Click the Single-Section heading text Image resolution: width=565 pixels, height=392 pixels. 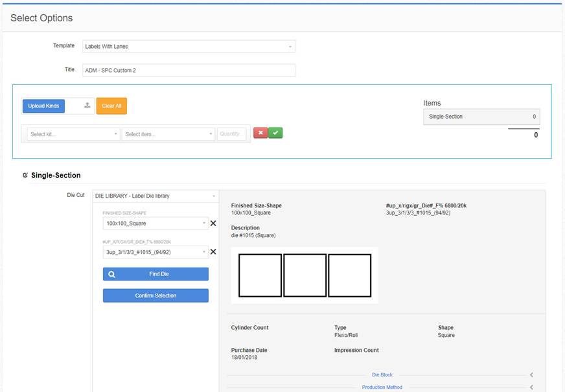point(56,176)
